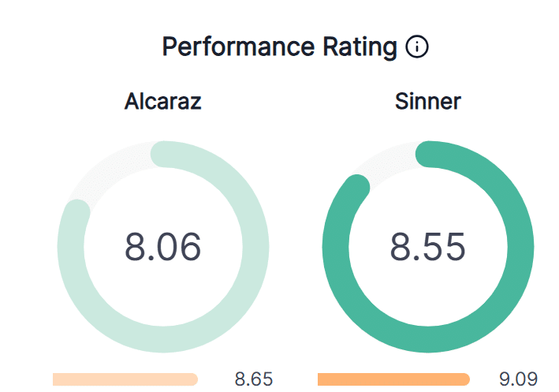This screenshot has height=392, width=559.
Task: Click the 8.65 value next to Alcaraz's bar
Action: point(254,379)
